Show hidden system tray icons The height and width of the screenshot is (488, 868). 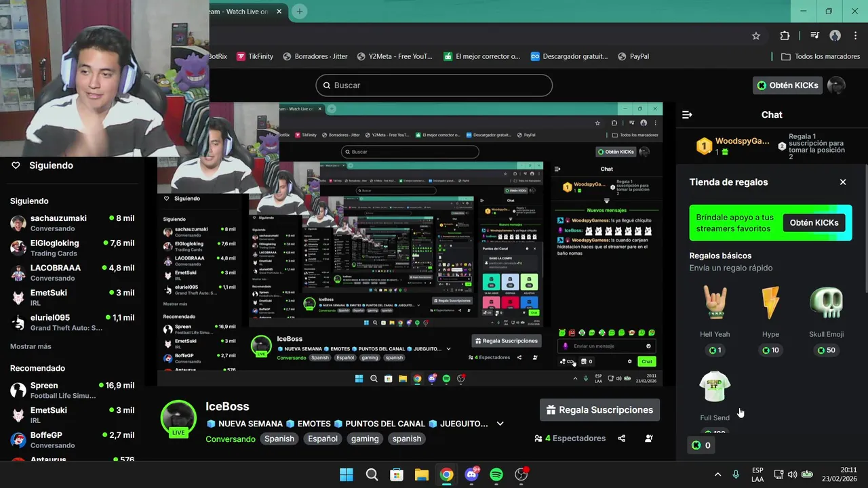(717, 474)
